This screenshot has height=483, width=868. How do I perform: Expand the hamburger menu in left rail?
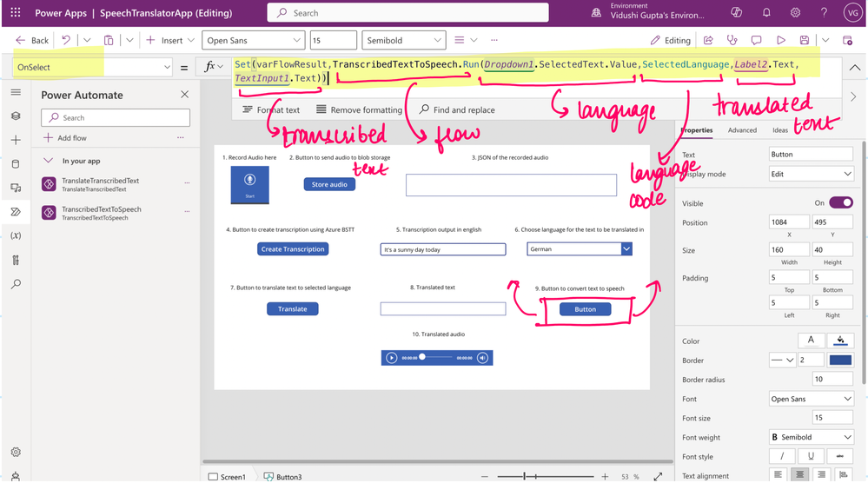tap(16, 92)
